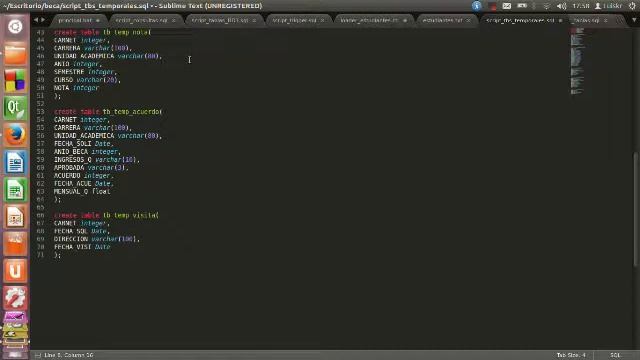Click the clock showing 17:58
640x360 pixels.
click(580, 6)
